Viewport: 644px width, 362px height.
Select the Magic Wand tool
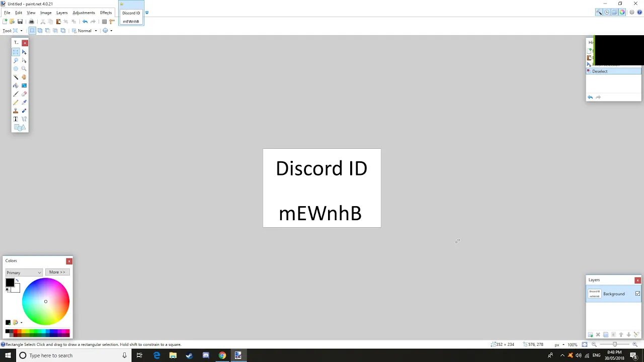[16, 77]
